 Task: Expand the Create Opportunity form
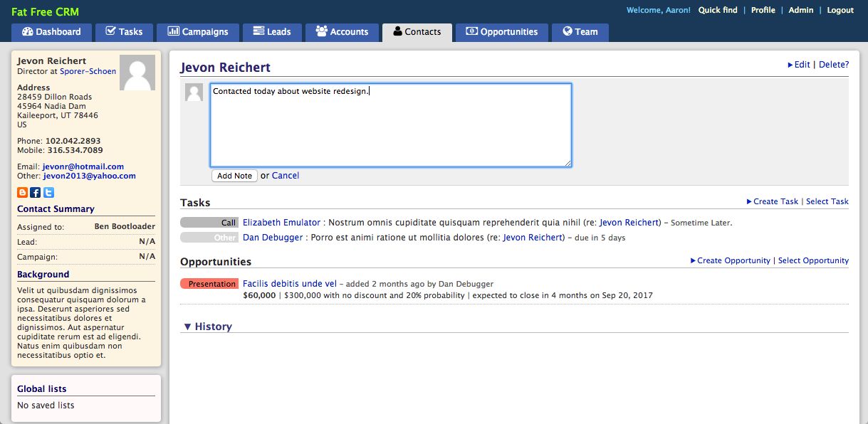tap(733, 260)
